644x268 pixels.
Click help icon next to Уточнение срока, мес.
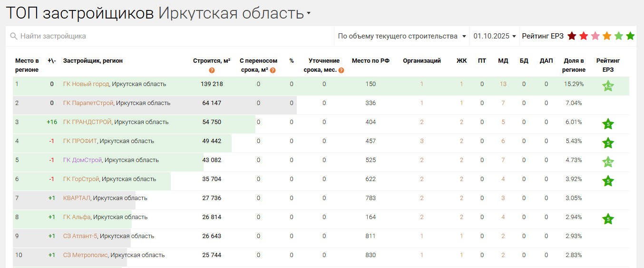(x=341, y=70)
